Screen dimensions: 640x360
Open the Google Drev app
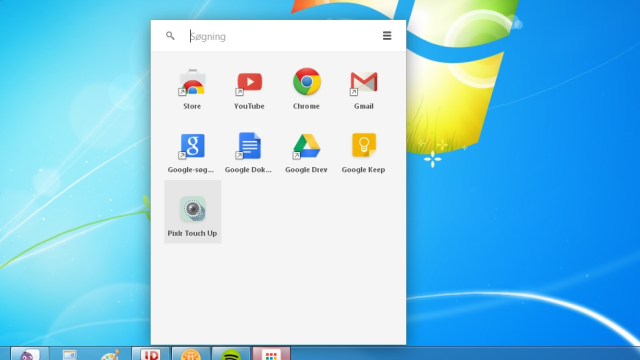[x=307, y=146]
